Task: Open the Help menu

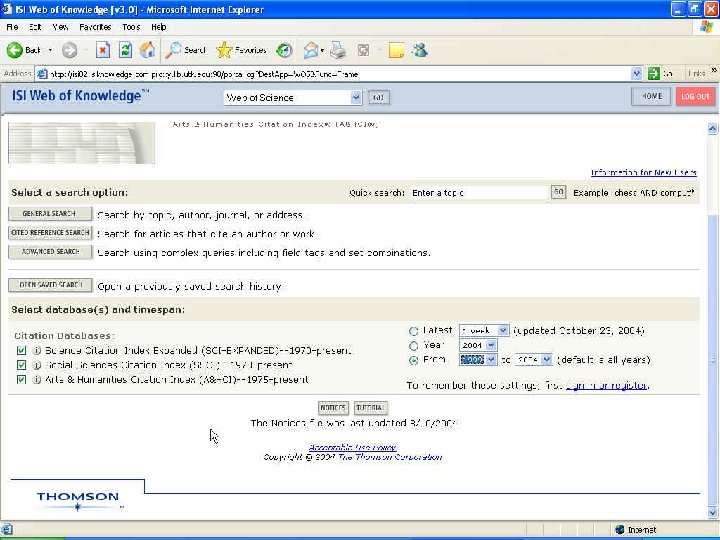Action: pos(158,27)
